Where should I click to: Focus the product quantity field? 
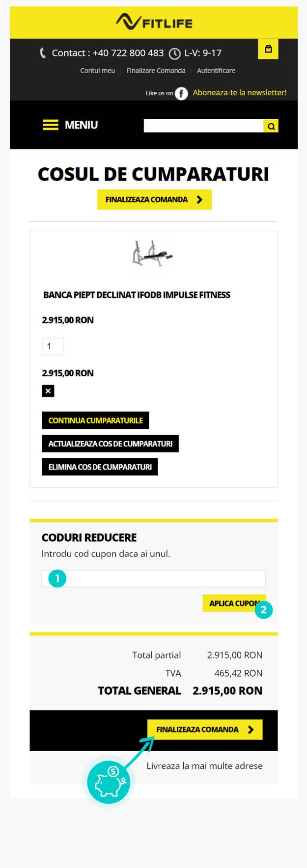[53, 346]
